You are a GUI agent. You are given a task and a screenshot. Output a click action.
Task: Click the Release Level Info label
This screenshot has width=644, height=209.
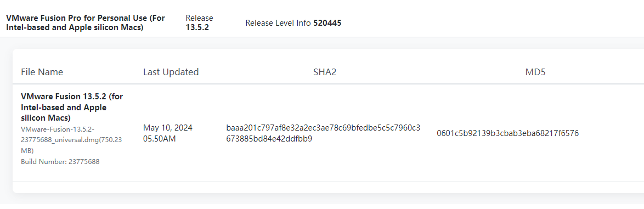[x=278, y=23]
